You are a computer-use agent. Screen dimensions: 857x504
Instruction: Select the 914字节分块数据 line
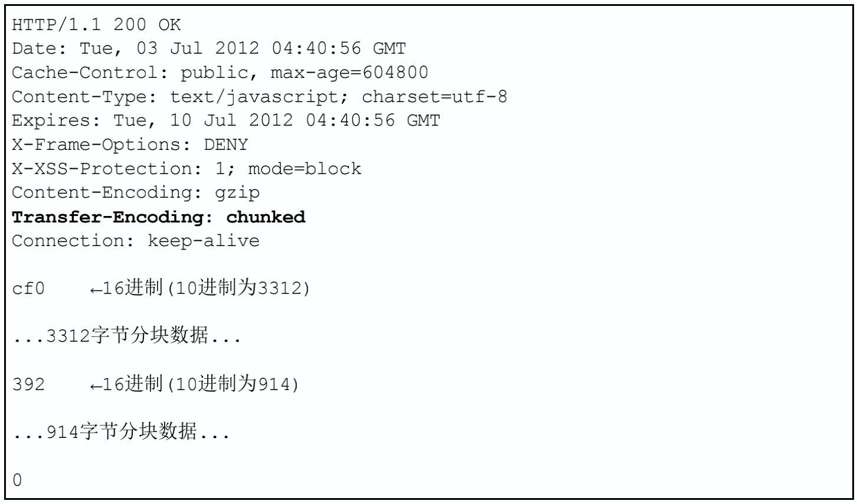pos(121,432)
